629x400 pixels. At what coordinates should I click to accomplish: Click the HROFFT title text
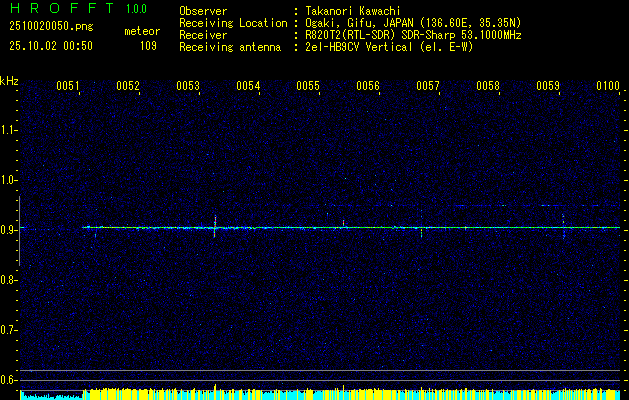[62, 8]
